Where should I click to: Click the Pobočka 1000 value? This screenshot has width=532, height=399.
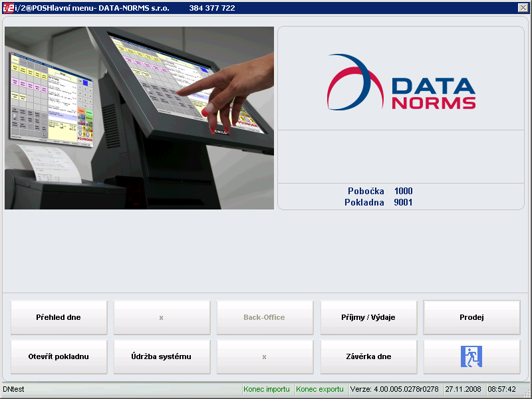point(404,191)
